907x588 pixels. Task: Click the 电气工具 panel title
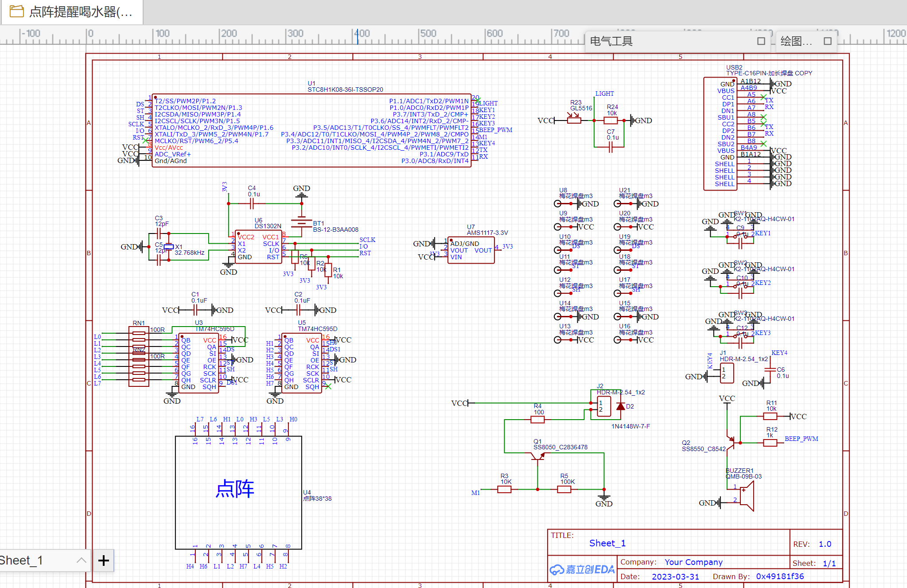611,41
